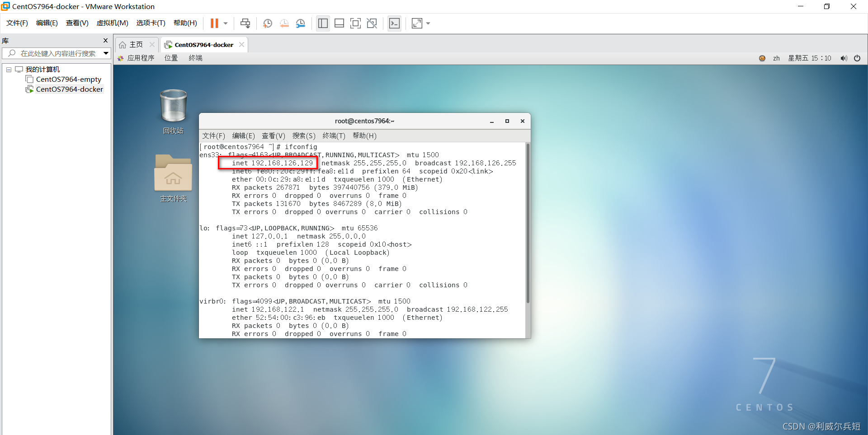Click the VMware pause/suspend button

214,23
